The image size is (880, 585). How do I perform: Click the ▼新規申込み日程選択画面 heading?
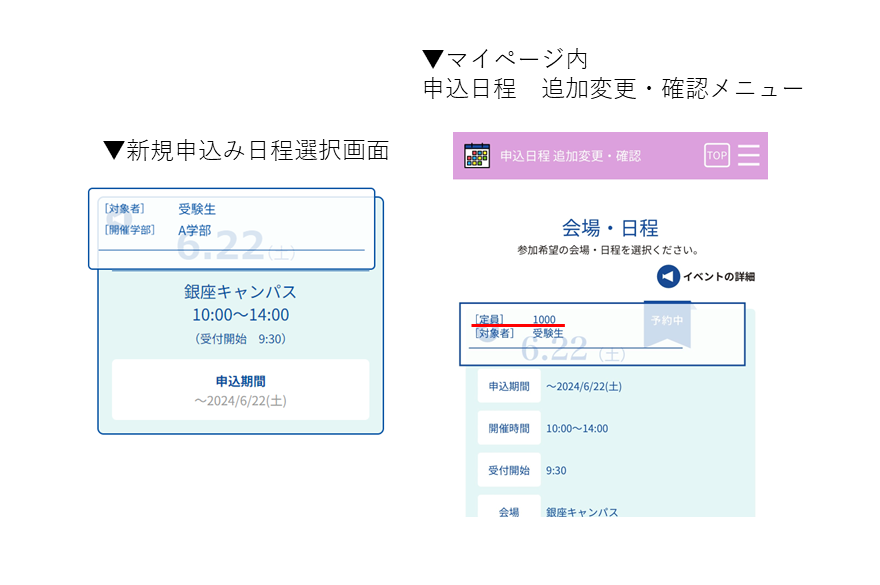click(x=246, y=150)
